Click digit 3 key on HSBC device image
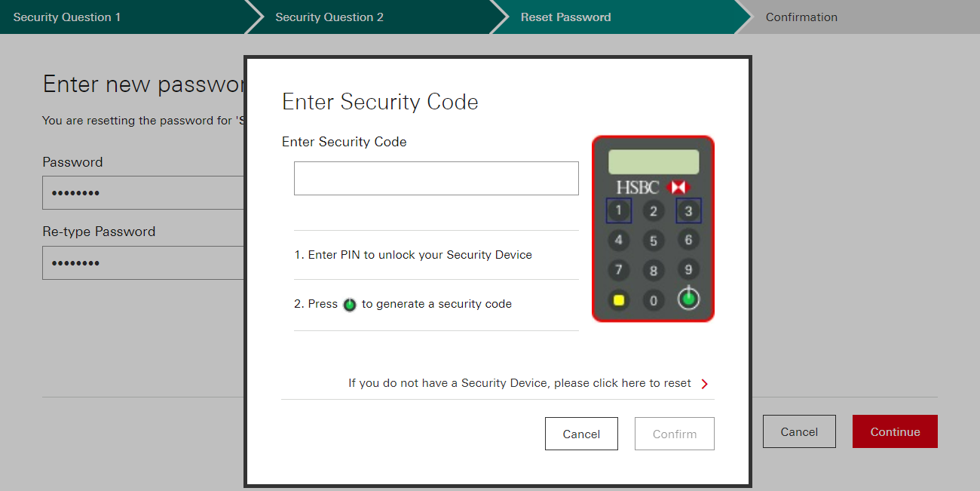 click(688, 211)
